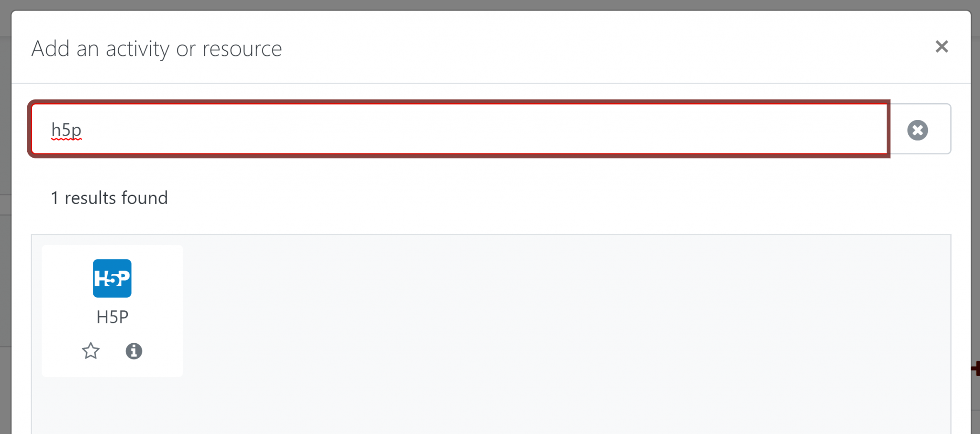Click the circular X icon beside search field

[917, 130]
